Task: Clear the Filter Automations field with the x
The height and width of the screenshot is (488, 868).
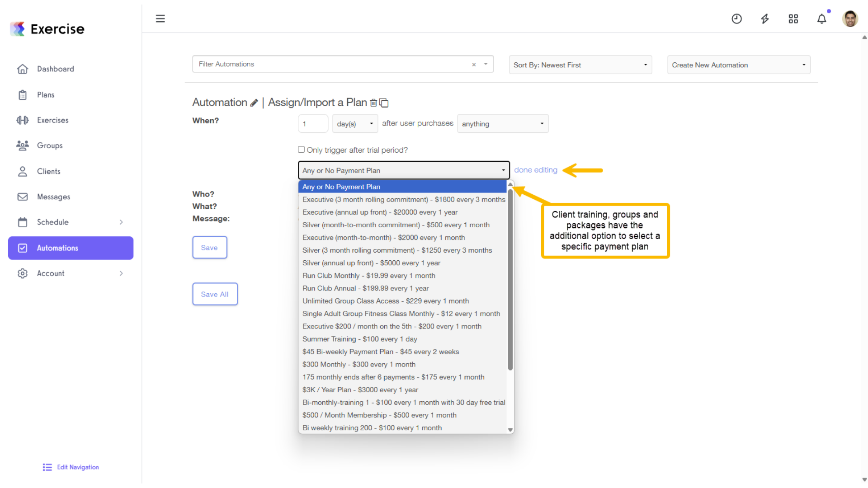Action: pyautogui.click(x=474, y=65)
